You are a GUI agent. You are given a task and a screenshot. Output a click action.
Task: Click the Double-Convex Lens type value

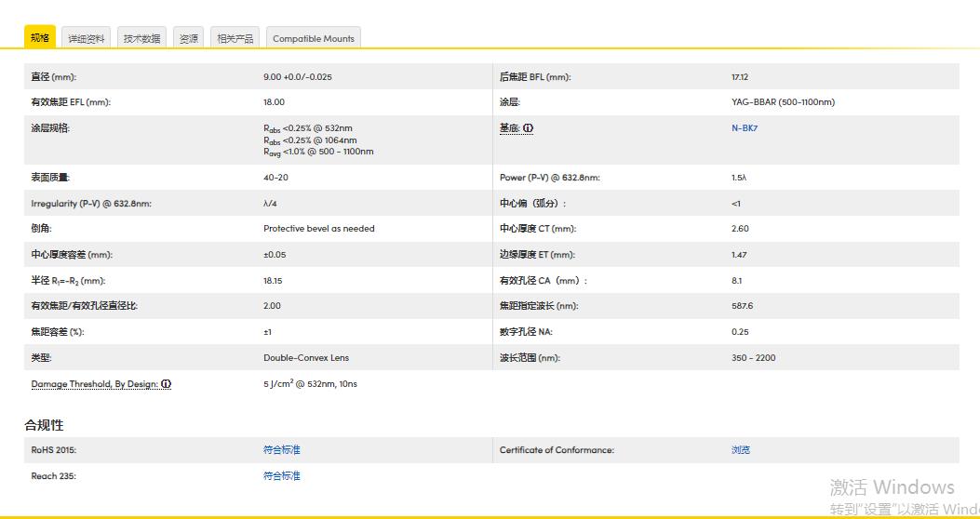pos(306,358)
